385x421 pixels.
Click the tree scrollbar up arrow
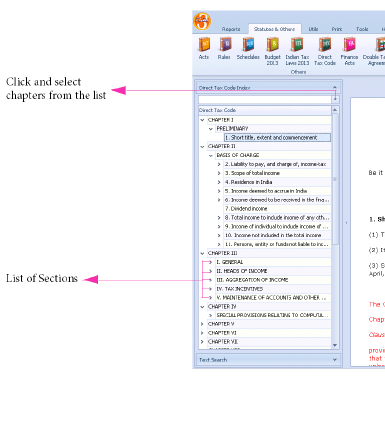point(335,110)
